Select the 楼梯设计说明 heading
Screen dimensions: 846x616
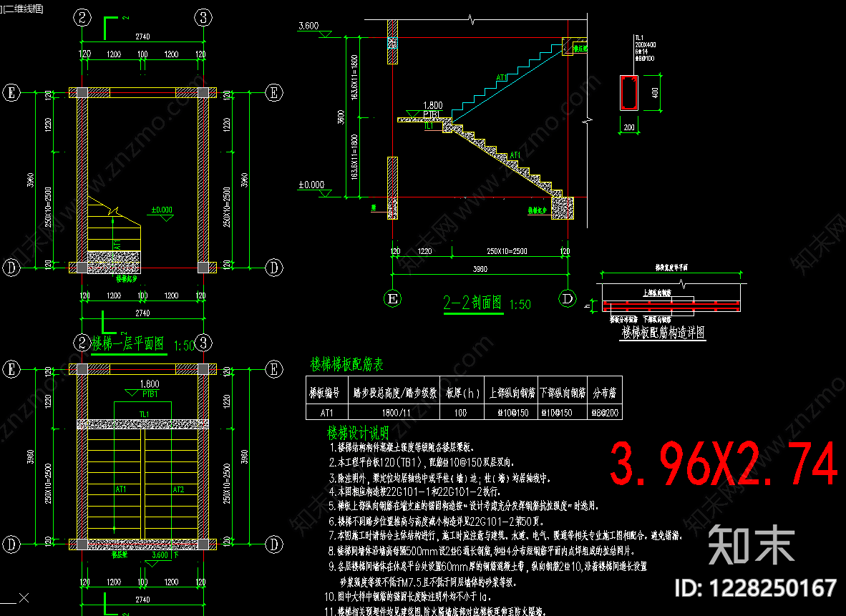[x=358, y=433]
